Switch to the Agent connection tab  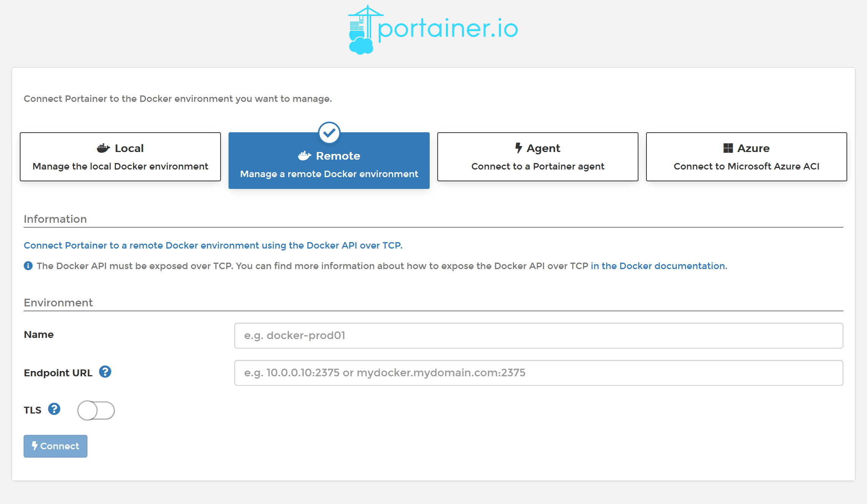pos(537,157)
